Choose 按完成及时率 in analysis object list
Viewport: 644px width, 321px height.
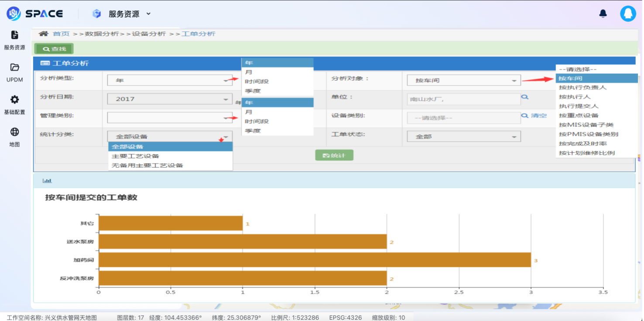tap(582, 143)
